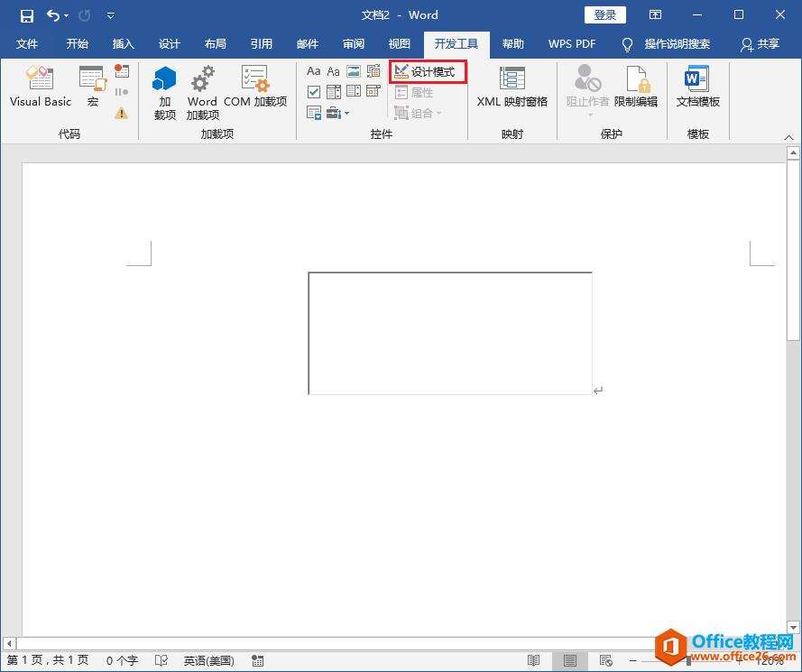
Task: Click the vertical scrollbar up arrow
Action: (x=793, y=153)
